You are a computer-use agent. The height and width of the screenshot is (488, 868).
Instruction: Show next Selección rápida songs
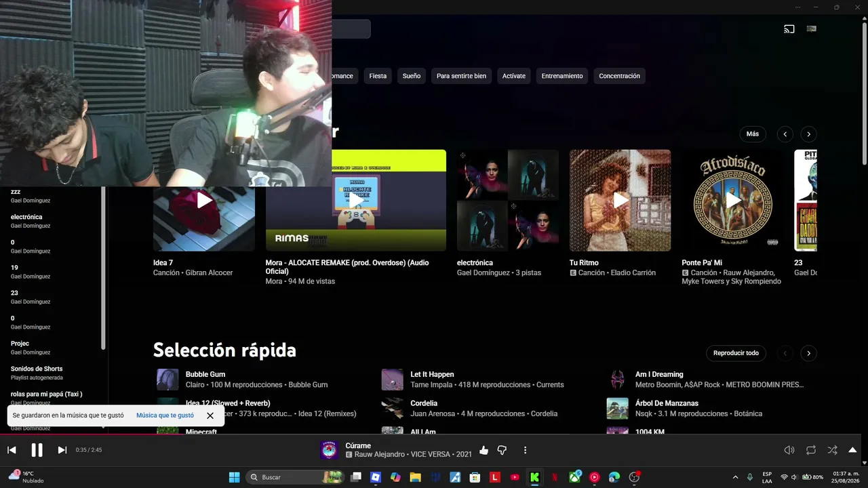[x=808, y=353]
